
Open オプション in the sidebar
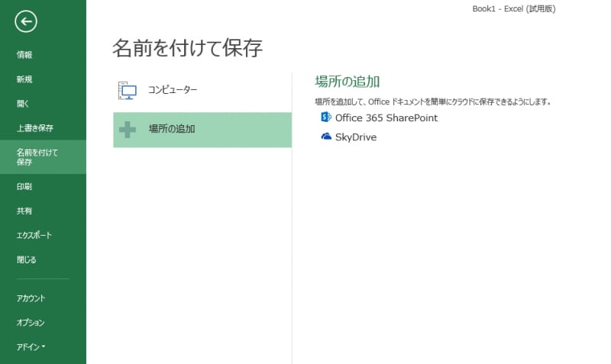coord(31,322)
